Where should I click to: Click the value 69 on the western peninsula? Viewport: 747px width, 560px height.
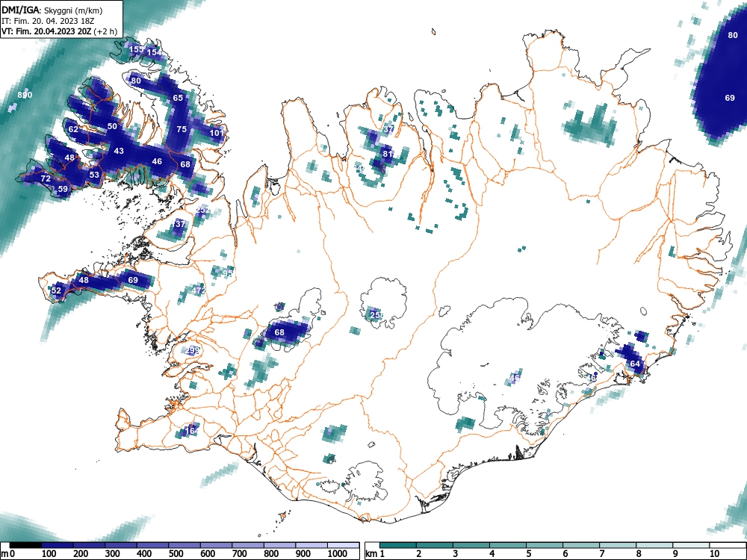[133, 280]
